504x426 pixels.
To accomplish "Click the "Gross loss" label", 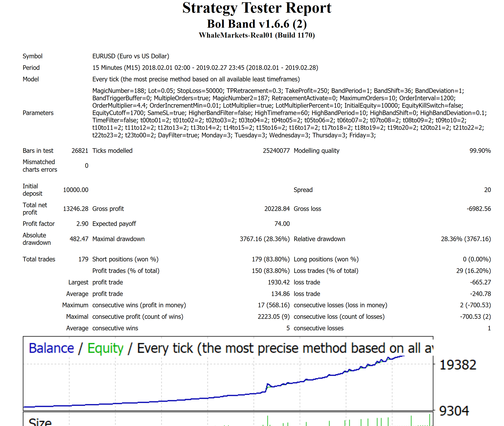I will pos(307,209).
